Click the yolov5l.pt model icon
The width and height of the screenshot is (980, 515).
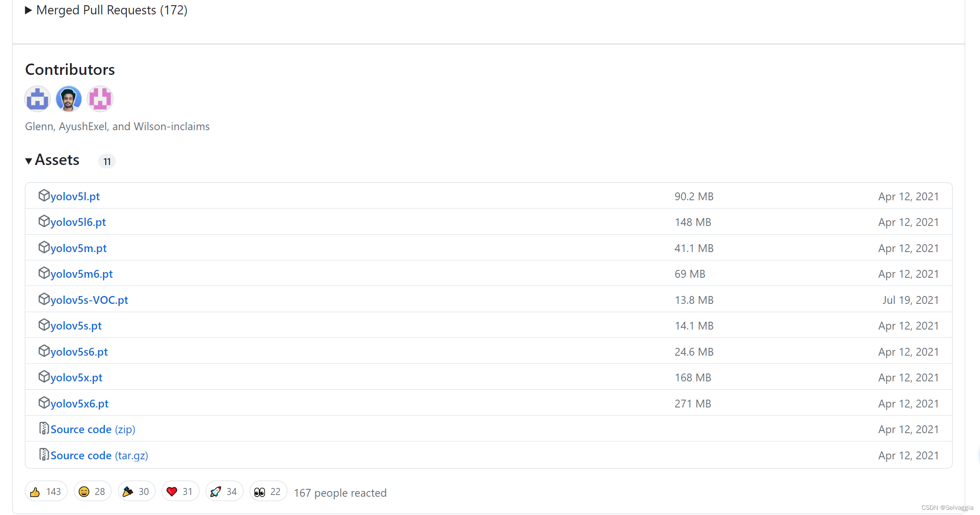pyautogui.click(x=44, y=195)
